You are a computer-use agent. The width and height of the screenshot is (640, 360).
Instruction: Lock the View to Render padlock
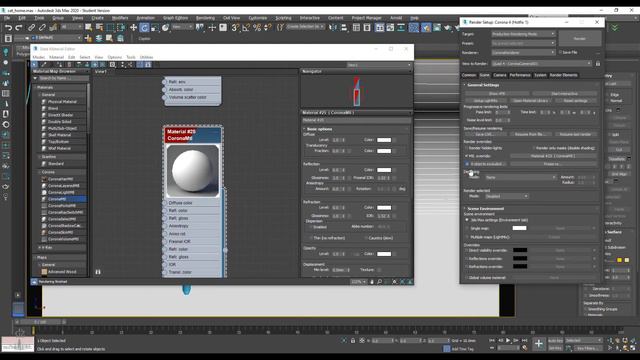(598, 64)
